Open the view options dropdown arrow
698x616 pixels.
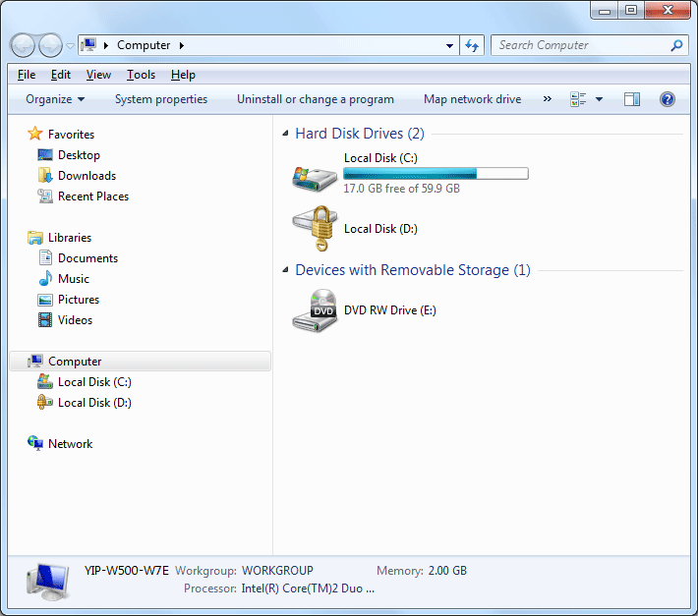click(599, 99)
